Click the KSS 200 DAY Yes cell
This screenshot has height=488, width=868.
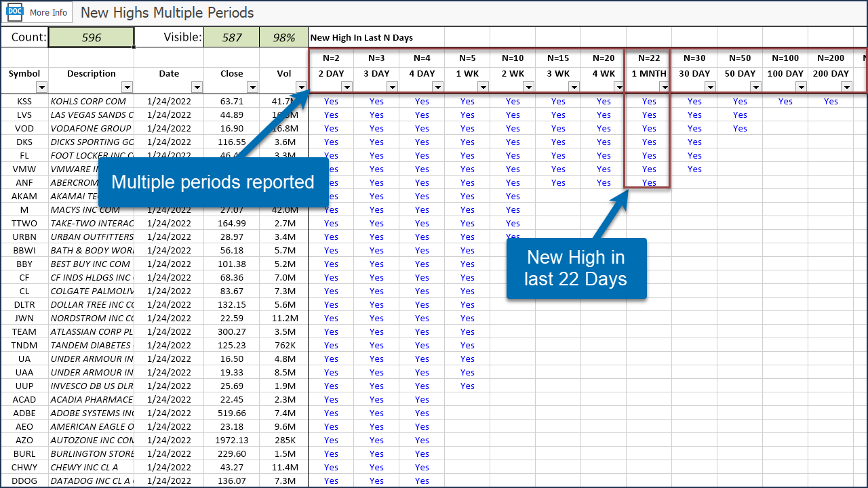[x=831, y=102]
